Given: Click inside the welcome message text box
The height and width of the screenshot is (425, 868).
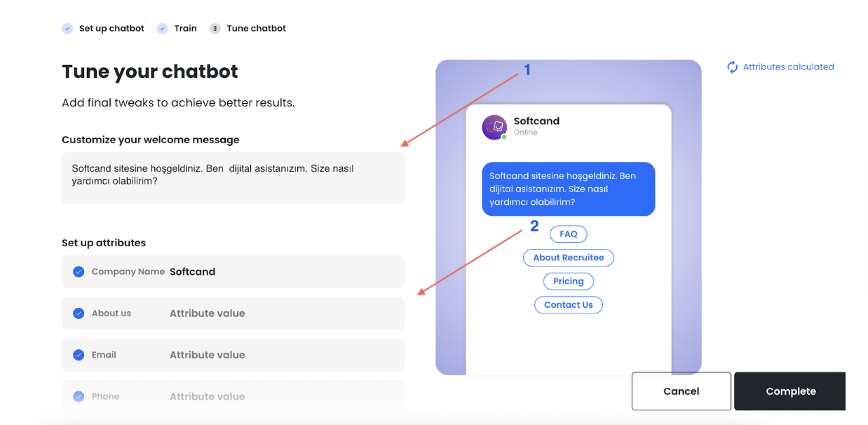Looking at the screenshot, I should click(233, 178).
